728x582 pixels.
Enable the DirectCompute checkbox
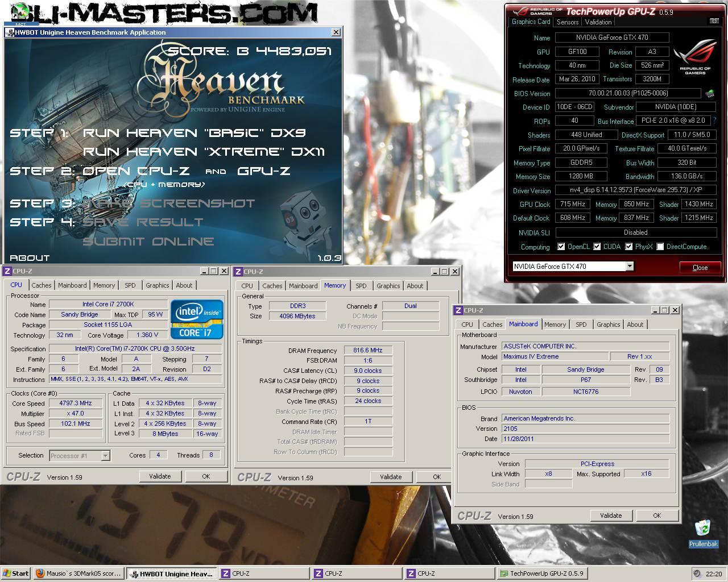[660, 247]
